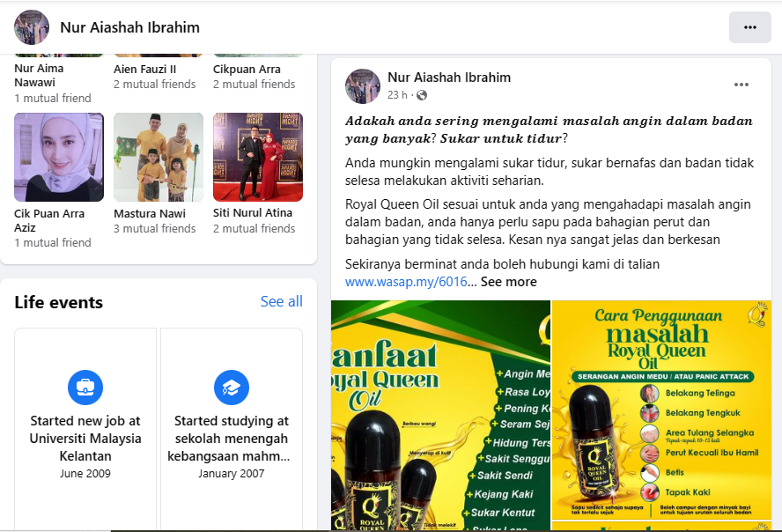Screen dimensions: 782x532
Task: Open Cikpuan Arra friend profile
Action: coord(247,70)
